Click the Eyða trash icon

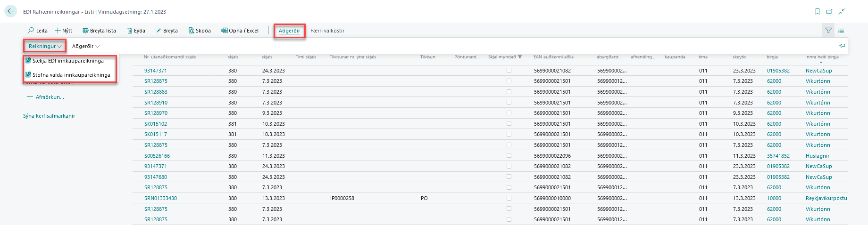[x=130, y=31]
